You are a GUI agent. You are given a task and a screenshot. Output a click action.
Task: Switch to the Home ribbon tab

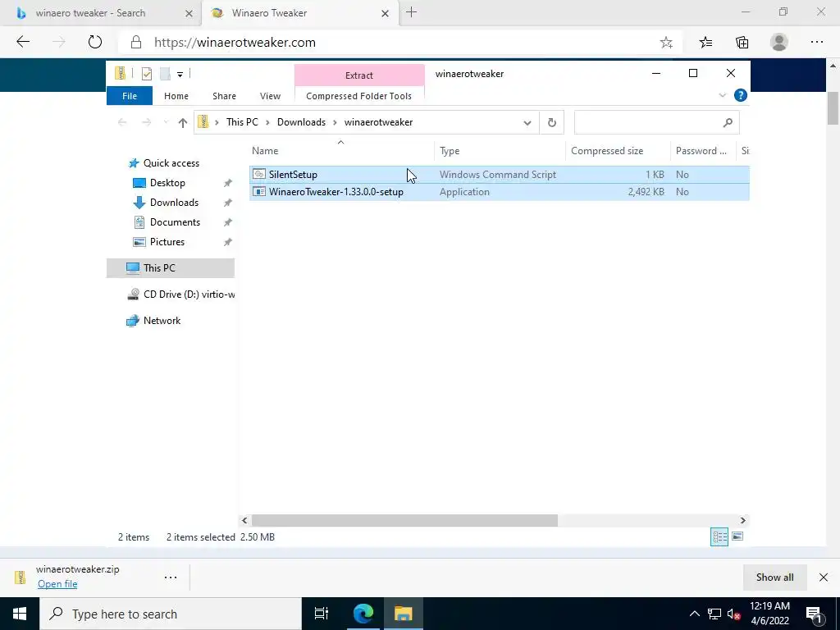(x=176, y=96)
